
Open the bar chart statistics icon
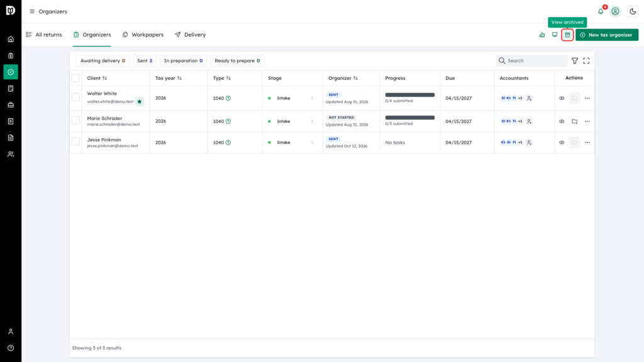point(541,35)
